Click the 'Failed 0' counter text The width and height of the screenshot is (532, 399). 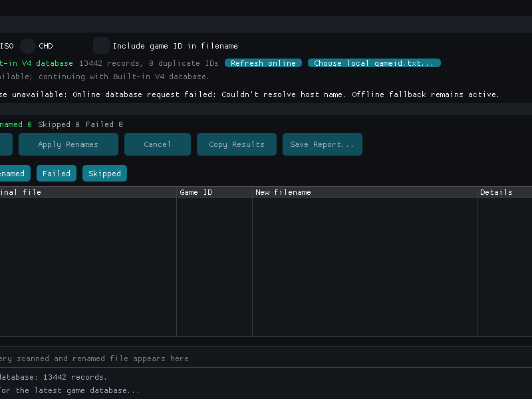pyautogui.click(x=104, y=124)
